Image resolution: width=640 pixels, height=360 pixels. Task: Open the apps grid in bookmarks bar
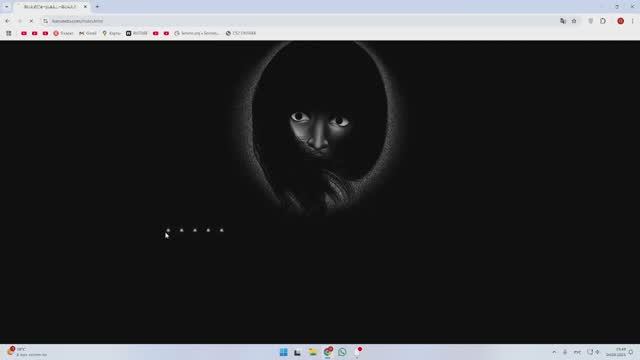point(9,33)
